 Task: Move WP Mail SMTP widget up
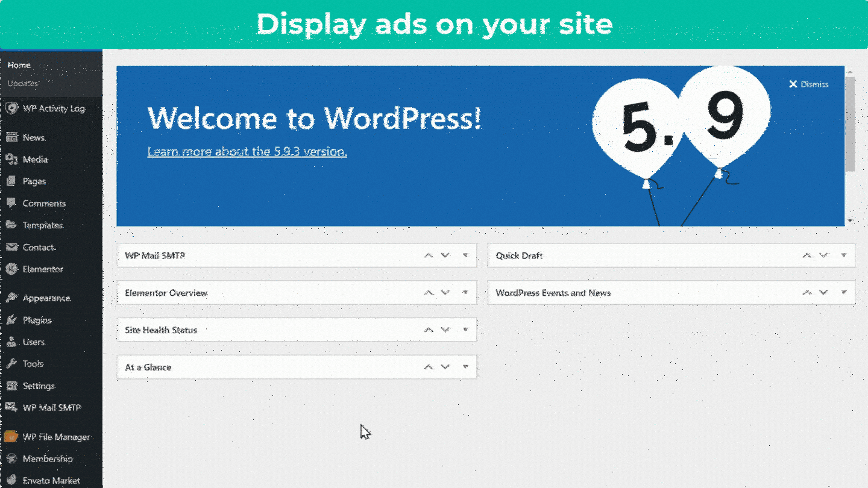429,255
